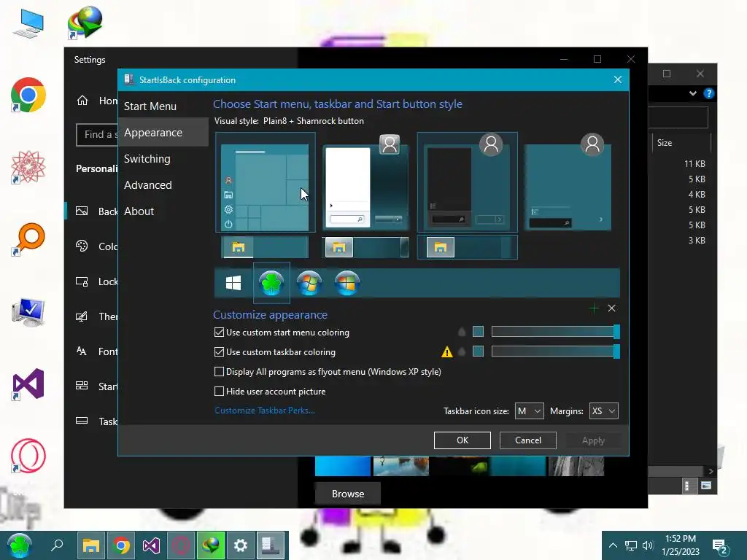747x560 pixels.
Task: Select the Windows 10 tile style start menu
Action: [266, 183]
